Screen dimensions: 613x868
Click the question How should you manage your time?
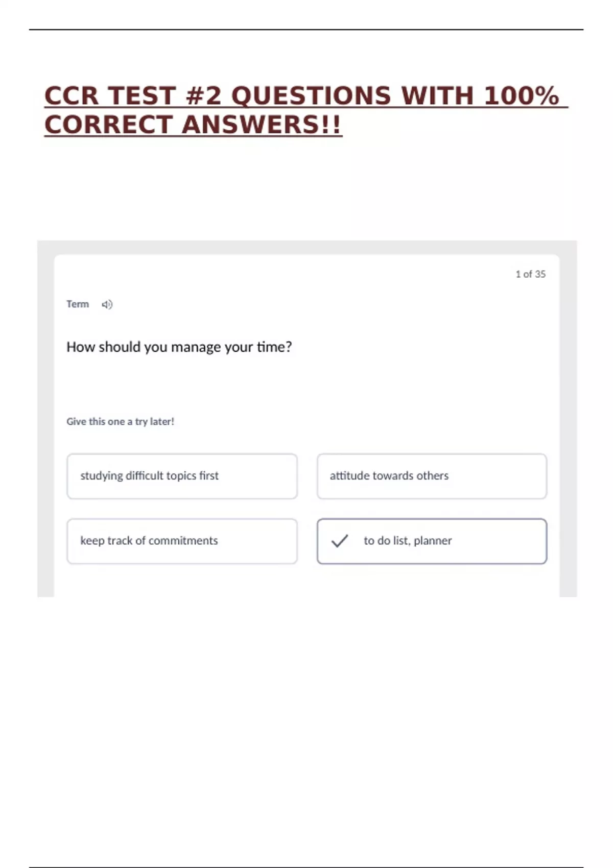pyautogui.click(x=179, y=347)
